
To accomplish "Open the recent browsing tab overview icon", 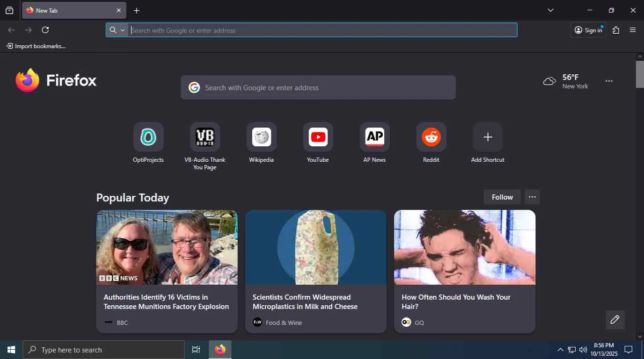I will coord(9,10).
